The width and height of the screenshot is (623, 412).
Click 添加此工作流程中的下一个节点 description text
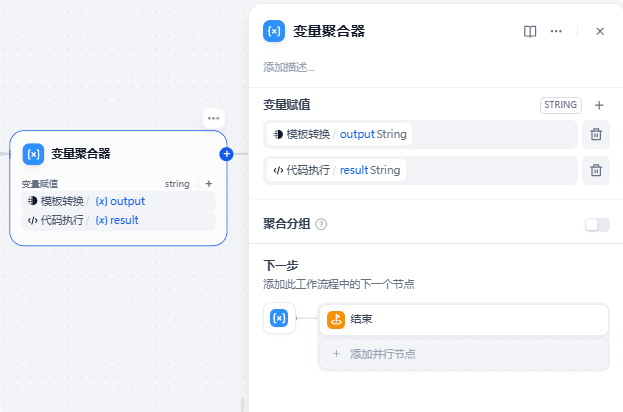(x=339, y=284)
